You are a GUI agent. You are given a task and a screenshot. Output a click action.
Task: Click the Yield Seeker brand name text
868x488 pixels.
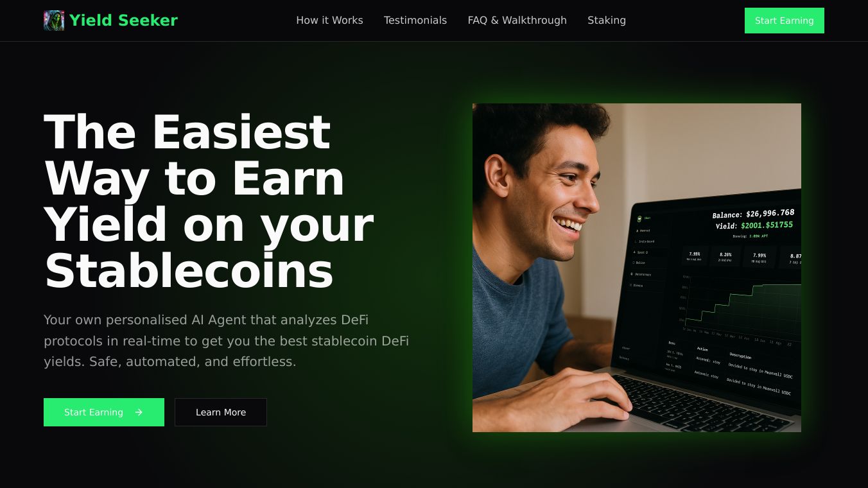pyautogui.click(x=123, y=21)
